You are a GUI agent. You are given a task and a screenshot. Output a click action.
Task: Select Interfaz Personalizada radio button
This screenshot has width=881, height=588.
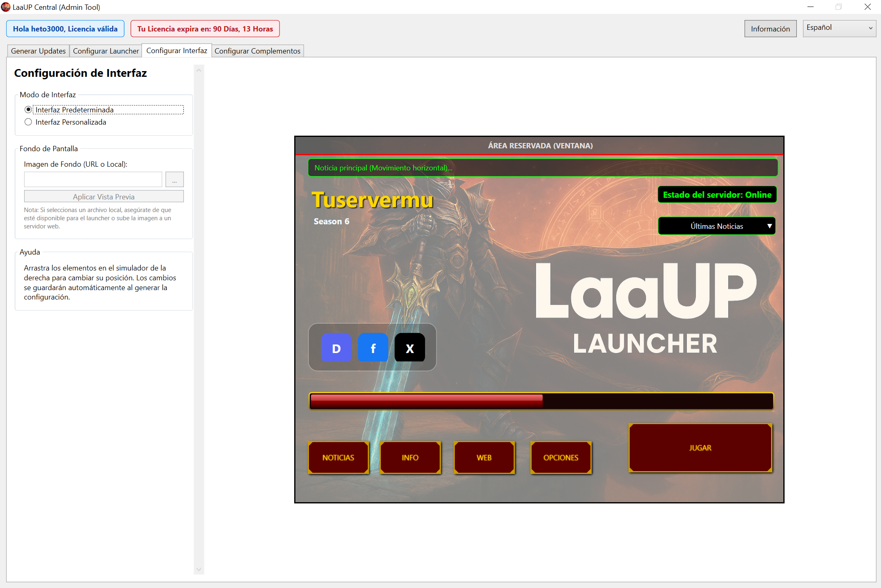point(28,122)
